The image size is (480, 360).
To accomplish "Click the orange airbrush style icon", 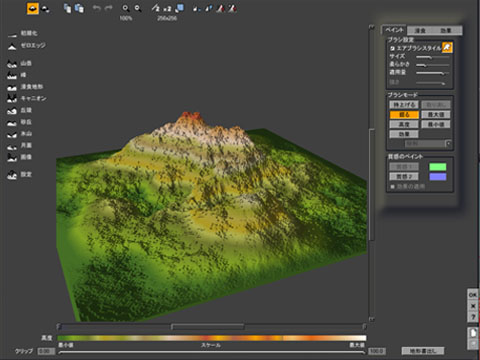I will pos(447,48).
